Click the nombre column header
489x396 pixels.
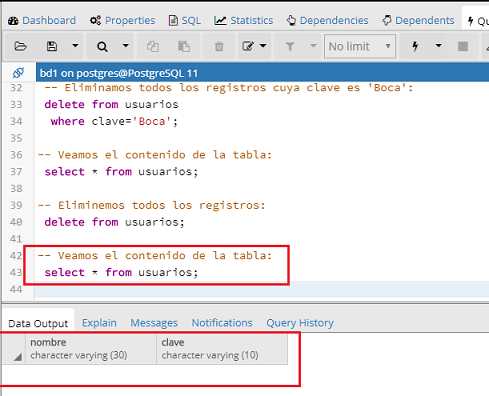pyautogui.click(x=91, y=349)
